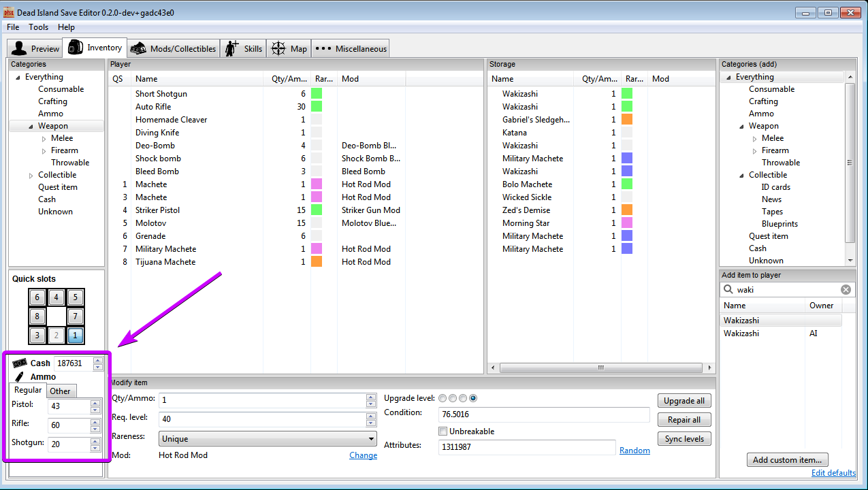Select quick slot 3

pyautogui.click(x=37, y=336)
